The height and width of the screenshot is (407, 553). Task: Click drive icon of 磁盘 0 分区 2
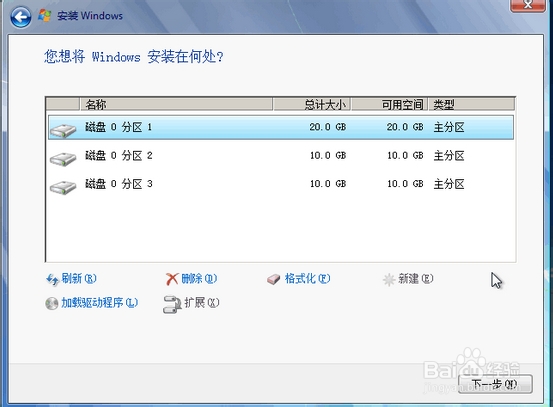[x=63, y=159]
